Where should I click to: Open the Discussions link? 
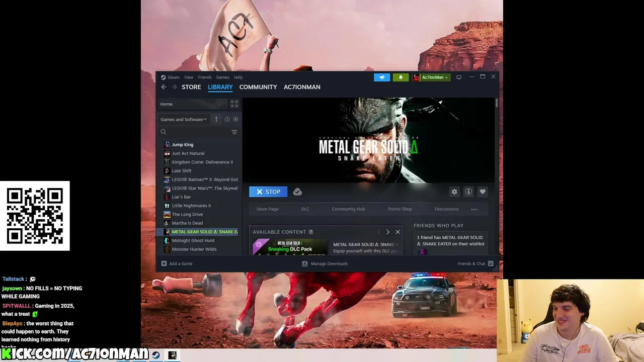coord(447,209)
